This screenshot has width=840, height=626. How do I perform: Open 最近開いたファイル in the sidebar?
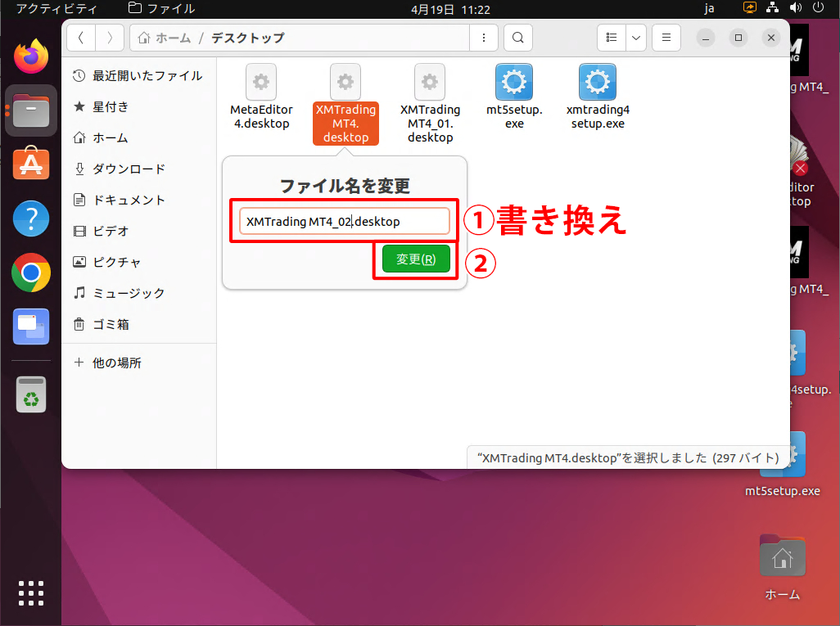coord(147,75)
